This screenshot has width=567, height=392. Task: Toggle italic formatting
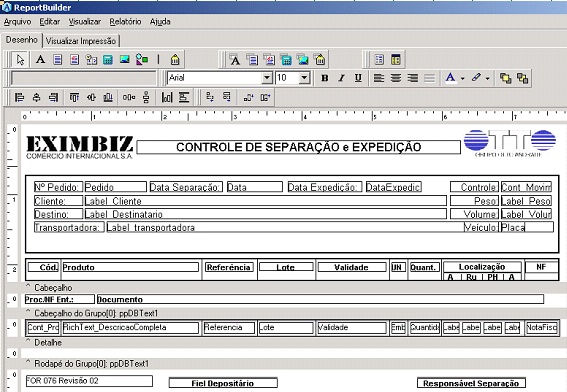click(x=341, y=78)
